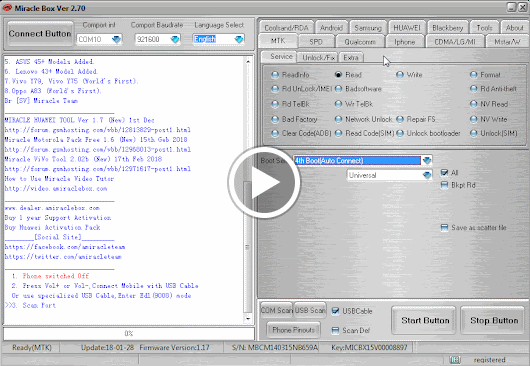The width and height of the screenshot is (530, 366).
Task: Open the Samsung tab
Action: 368,28
